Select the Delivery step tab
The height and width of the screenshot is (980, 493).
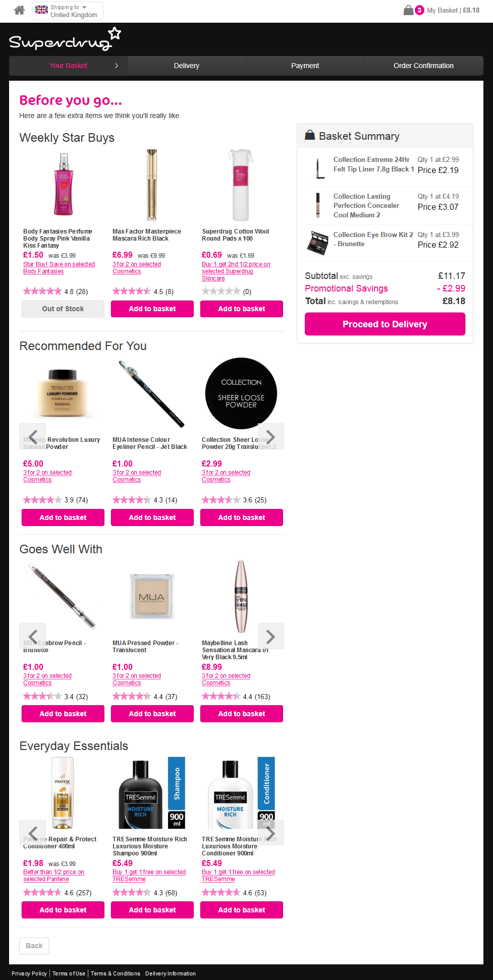pyautogui.click(x=187, y=66)
